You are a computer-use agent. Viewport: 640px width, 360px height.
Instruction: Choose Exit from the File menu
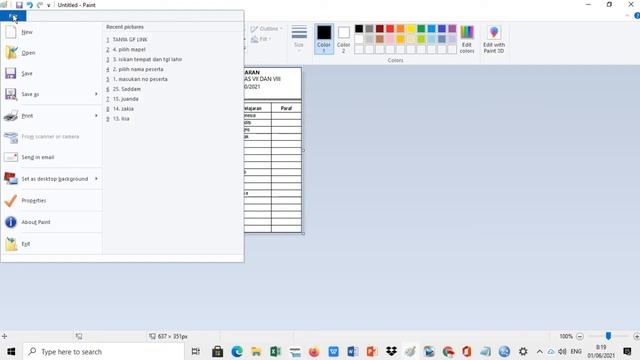[51, 244]
